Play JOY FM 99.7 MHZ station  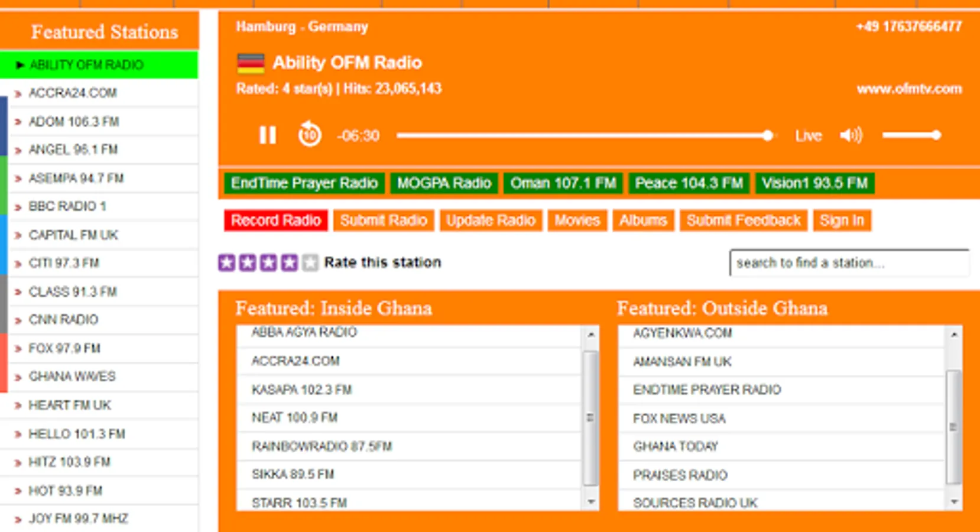pos(99,518)
